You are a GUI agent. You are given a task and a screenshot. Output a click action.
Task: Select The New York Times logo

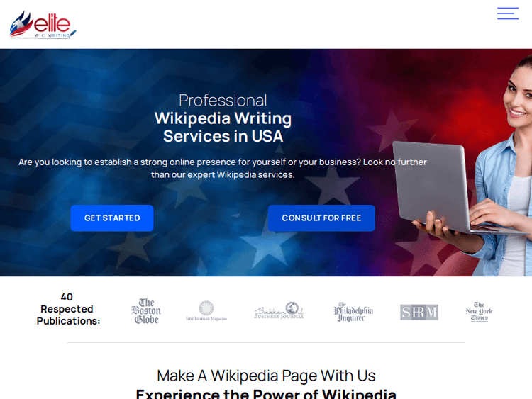point(479,312)
